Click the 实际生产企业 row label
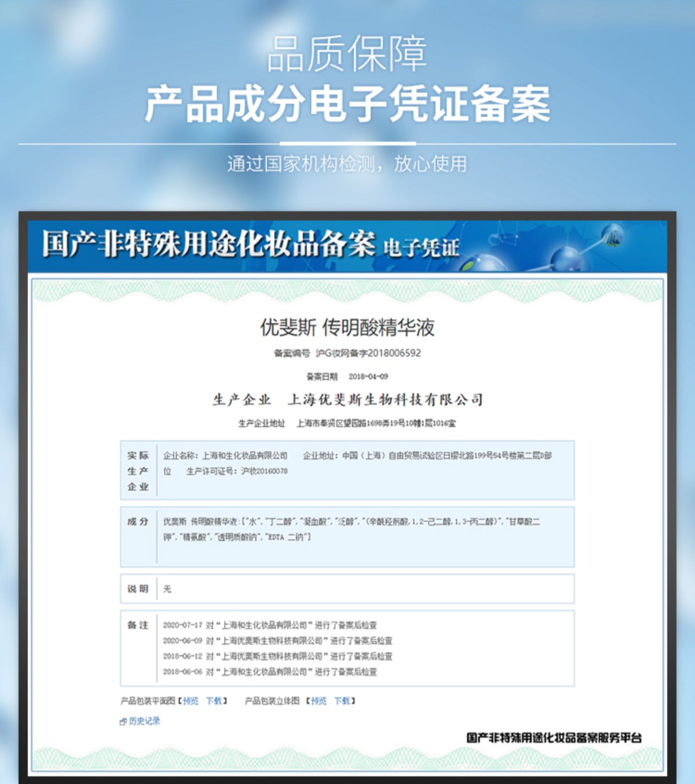Image resolution: width=695 pixels, height=784 pixels. click(138, 471)
